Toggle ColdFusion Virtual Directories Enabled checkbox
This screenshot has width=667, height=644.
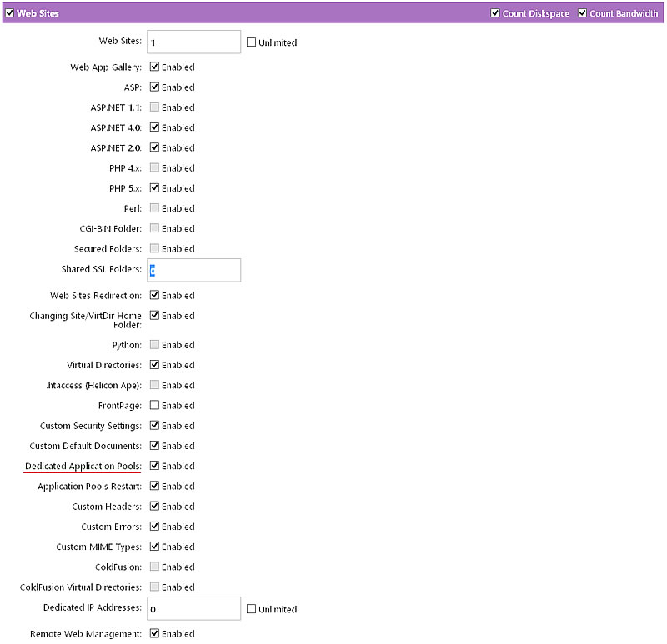point(154,587)
